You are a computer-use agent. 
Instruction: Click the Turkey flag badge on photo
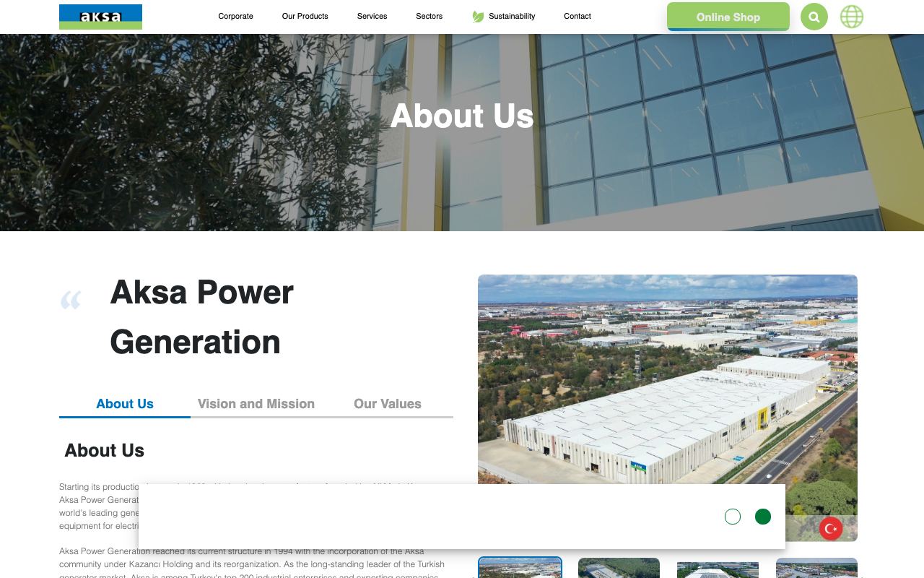[x=831, y=529]
